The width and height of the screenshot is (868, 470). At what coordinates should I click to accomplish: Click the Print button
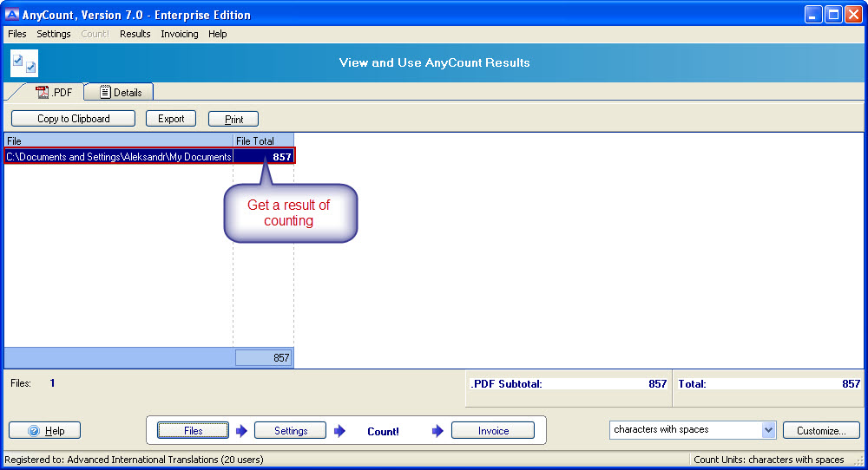233,120
